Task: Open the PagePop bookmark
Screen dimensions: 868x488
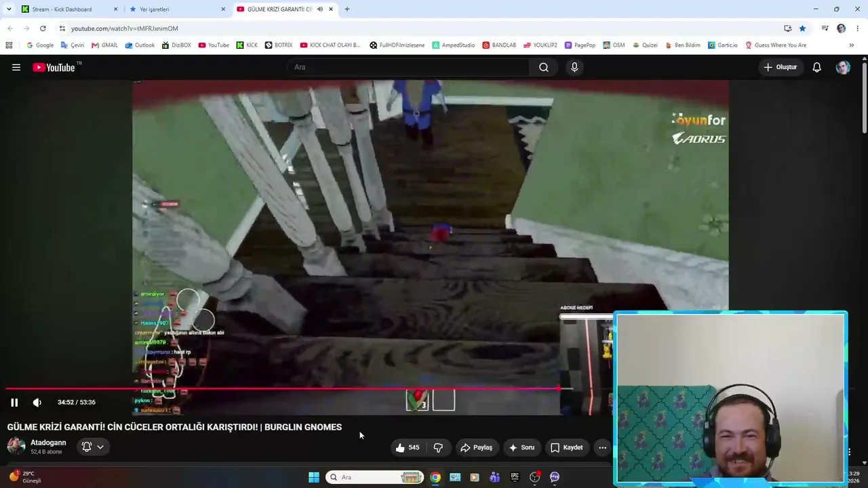Action: [580, 45]
